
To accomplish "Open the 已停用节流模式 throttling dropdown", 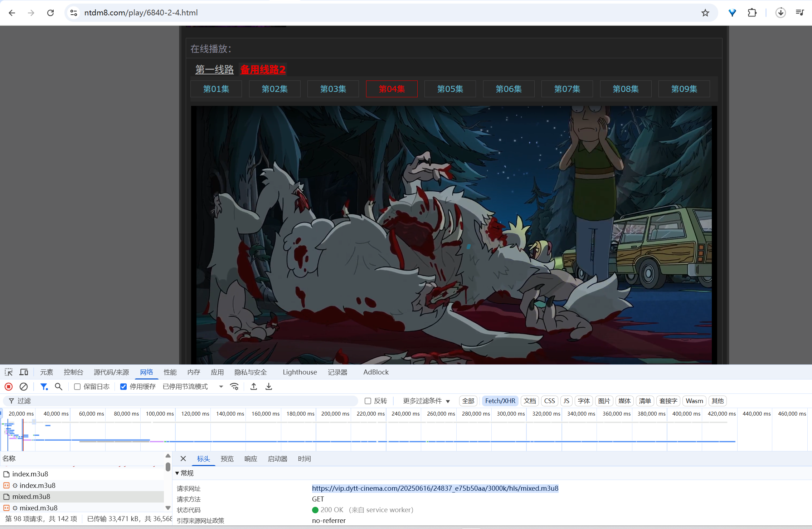I will point(193,387).
